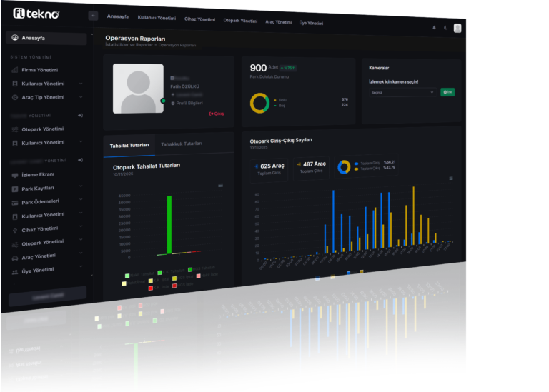The width and height of the screenshot is (549, 392).
Task: Open user avatar in top bar
Action: (457, 28)
